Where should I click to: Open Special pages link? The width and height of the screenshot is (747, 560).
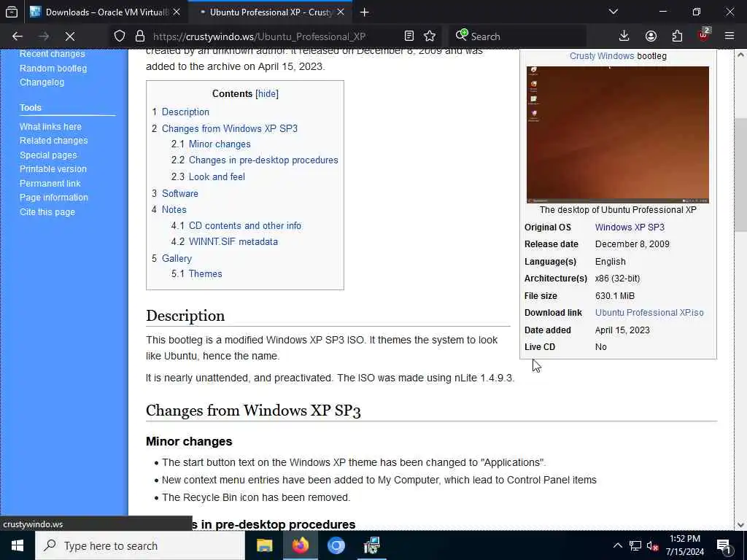(48, 155)
